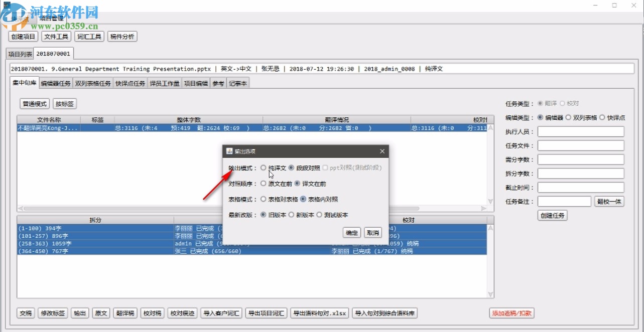Select the 纯译文 output mode

263,168
